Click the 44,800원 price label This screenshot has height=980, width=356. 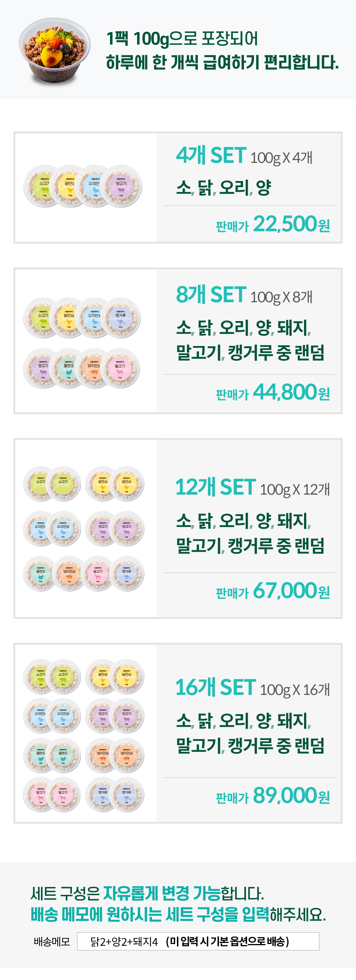click(291, 392)
